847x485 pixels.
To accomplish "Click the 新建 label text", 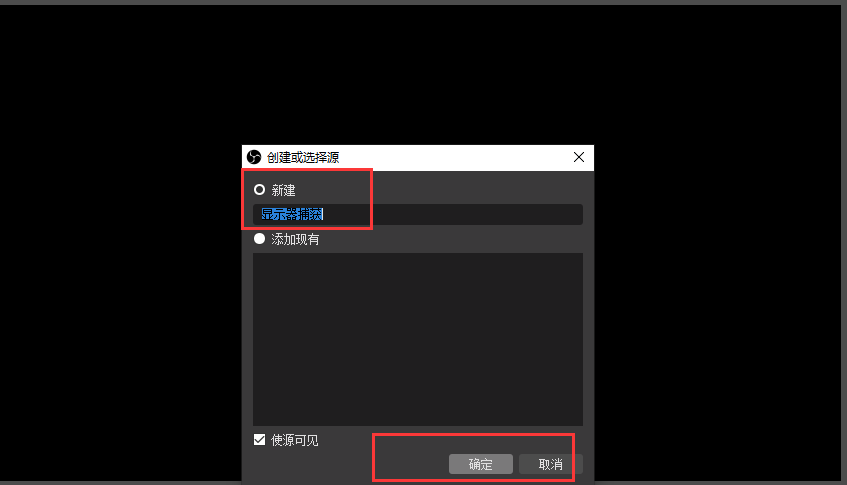I will (x=283, y=190).
